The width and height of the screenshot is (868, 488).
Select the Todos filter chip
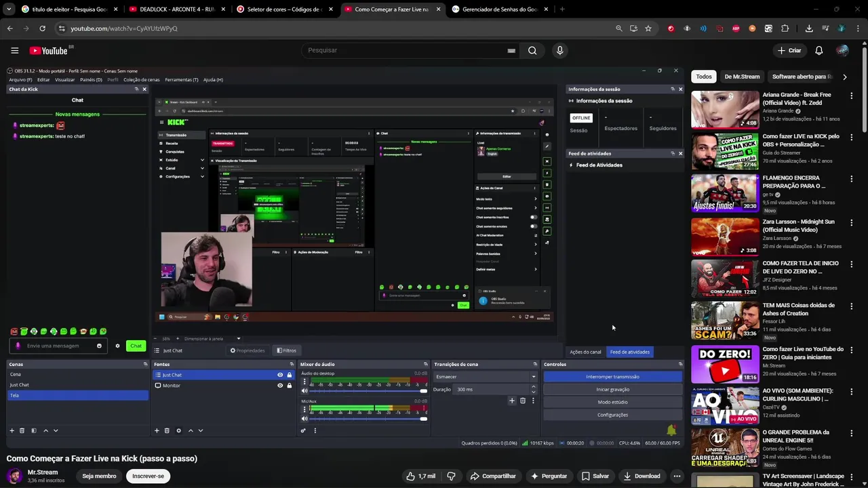(x=704, y=77)
